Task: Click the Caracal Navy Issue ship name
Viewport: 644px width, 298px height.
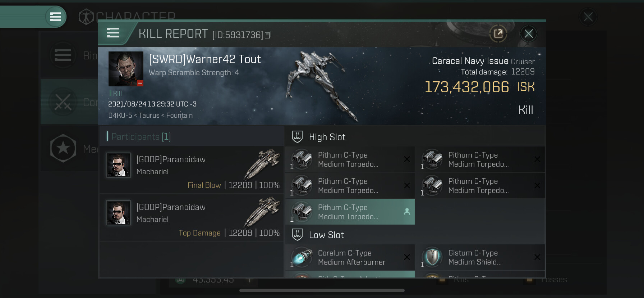Action: (470, 61)
